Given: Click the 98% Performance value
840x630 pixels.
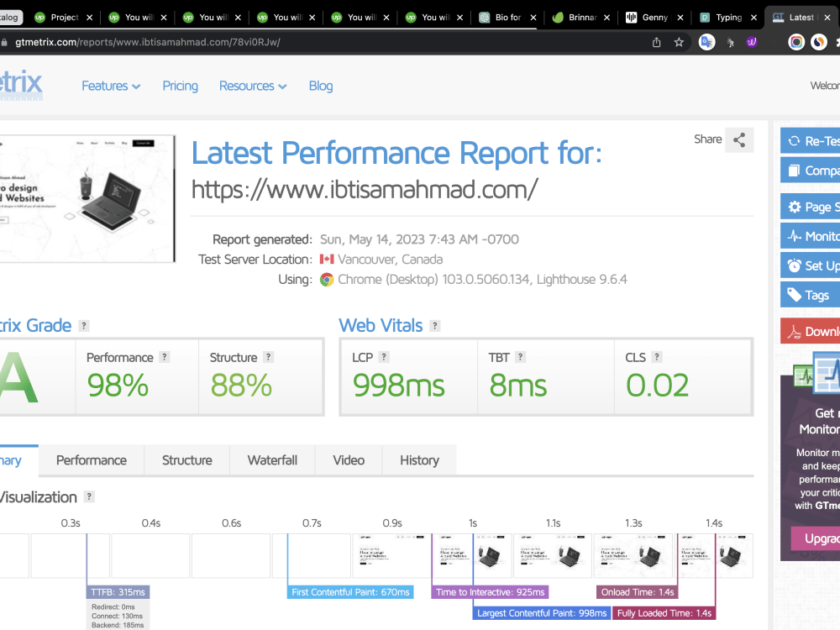Looking at the screenshot, I should point(118,386).
